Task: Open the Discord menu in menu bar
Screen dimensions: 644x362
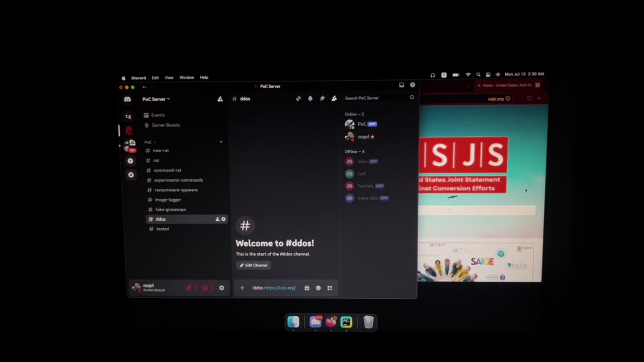Action: 138,78
